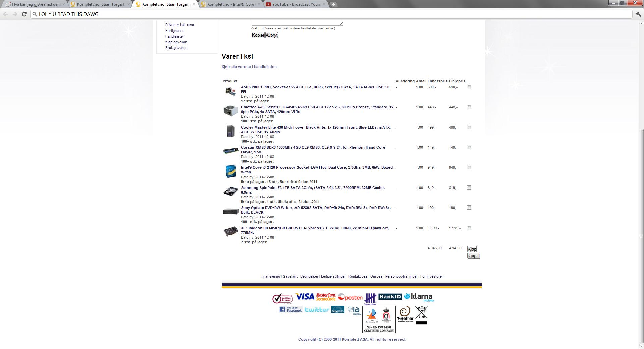Close the YouTube Broadcast Yourself tab
This screenshot has width=644, height=349.
click(324, 4)
